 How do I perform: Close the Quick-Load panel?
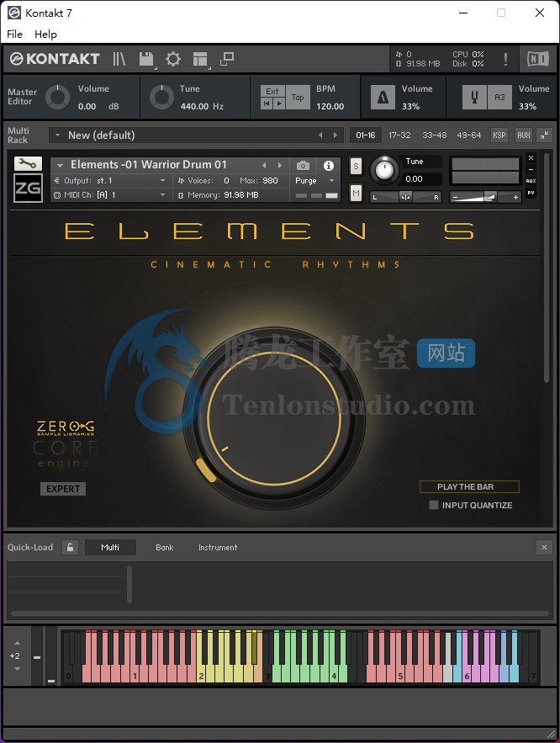pos(544,547)
